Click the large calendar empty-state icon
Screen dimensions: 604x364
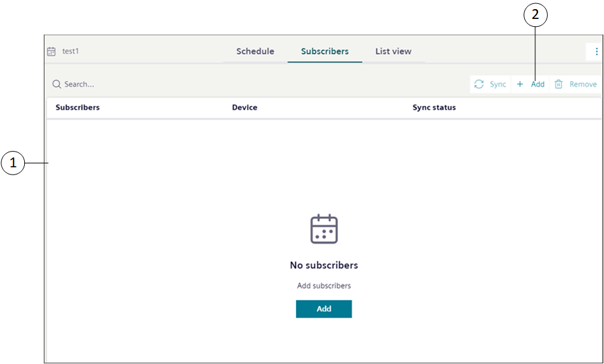tap(324, 229)
